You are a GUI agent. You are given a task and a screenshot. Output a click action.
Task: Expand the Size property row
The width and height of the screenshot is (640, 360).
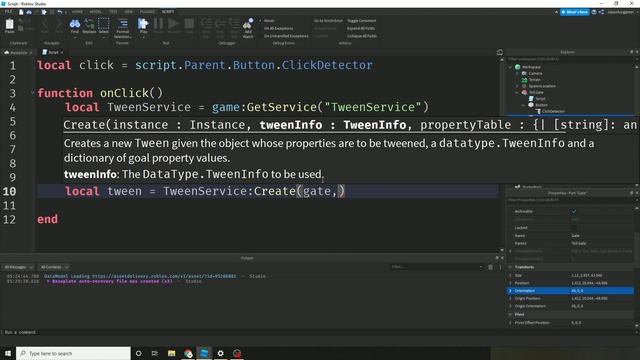coord(510,275)
